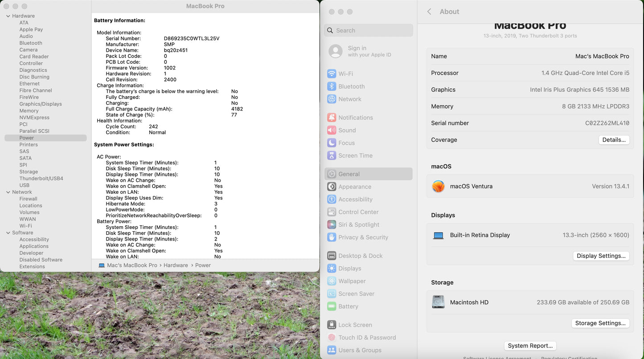Select Thunderbolt/USB4 in the hardware tree
The image size is (644, 359).
[x=41, y=179]
